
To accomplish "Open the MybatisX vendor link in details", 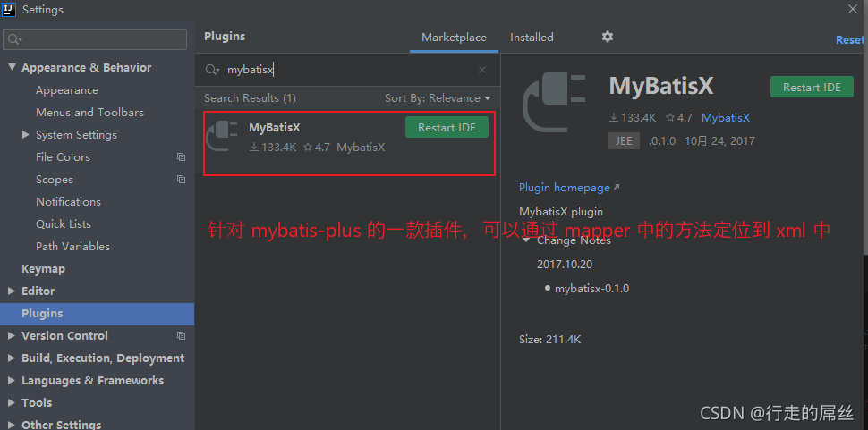I will tap(726, 118).
